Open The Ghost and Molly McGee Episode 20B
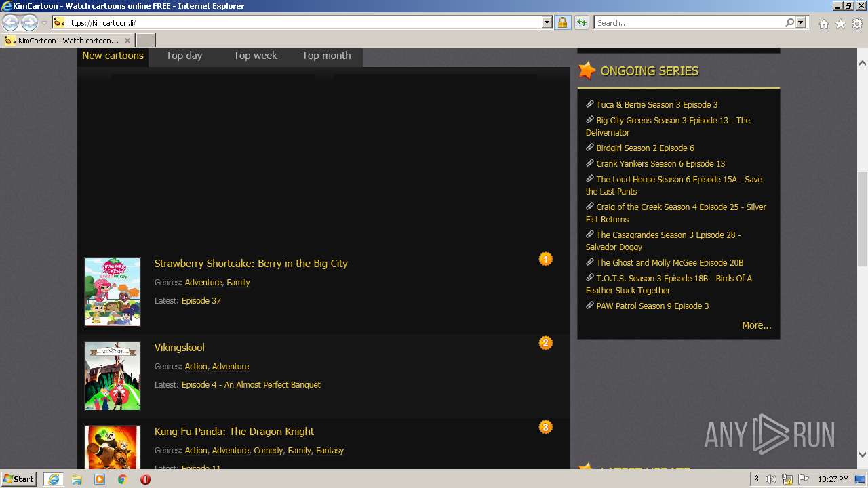 [670, 263]
